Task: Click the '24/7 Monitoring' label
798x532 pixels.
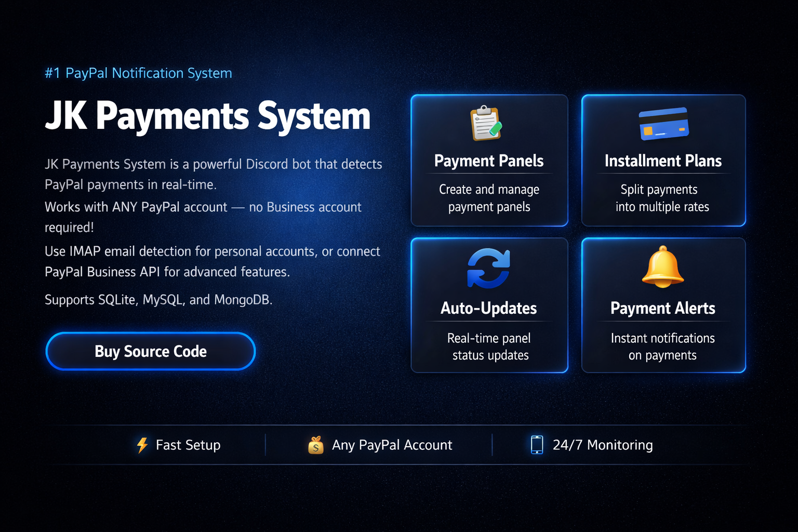Action: coord(603,445)
